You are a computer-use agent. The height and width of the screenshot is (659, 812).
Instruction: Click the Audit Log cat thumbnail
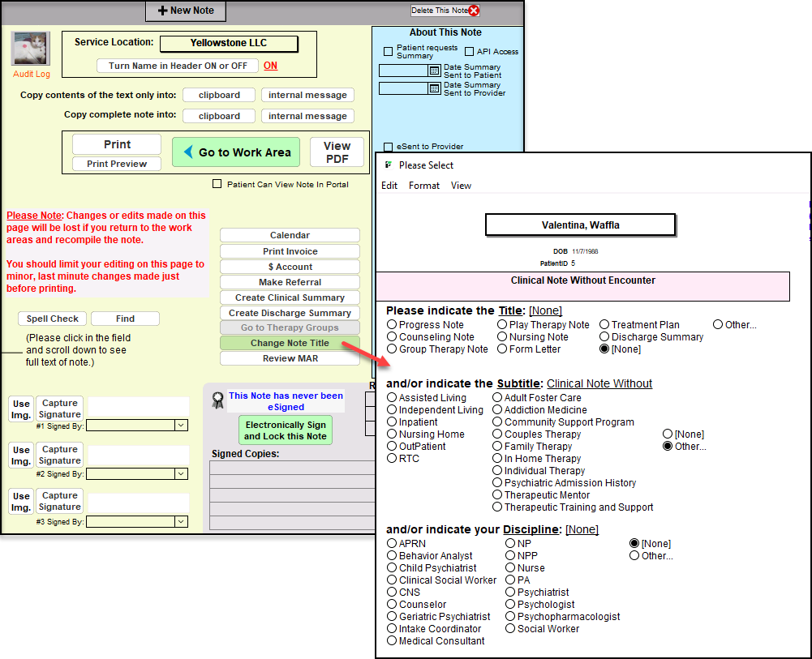tap(31, 49)
